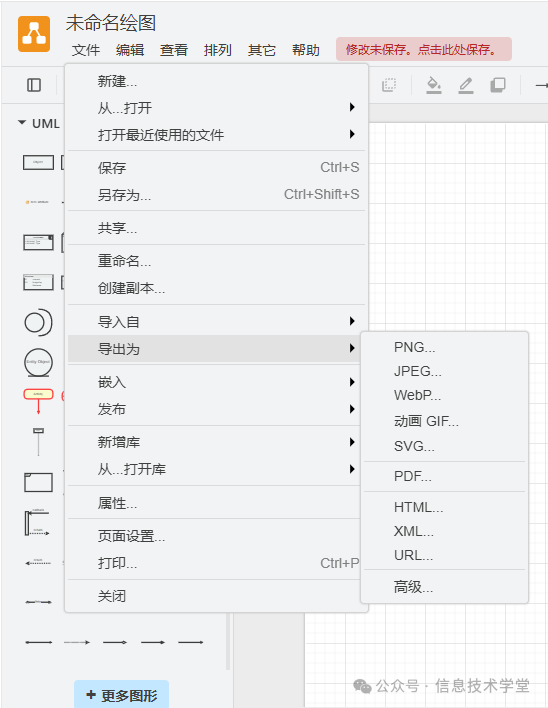Expand the 导入自 submenu
This screenshot has height=708, width=548.
216,321
